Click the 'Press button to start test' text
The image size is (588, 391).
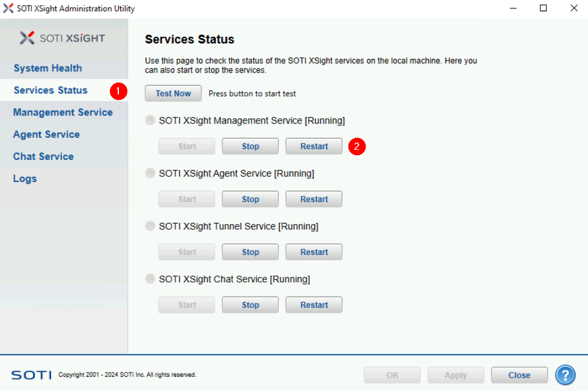[x=252, y=94]
